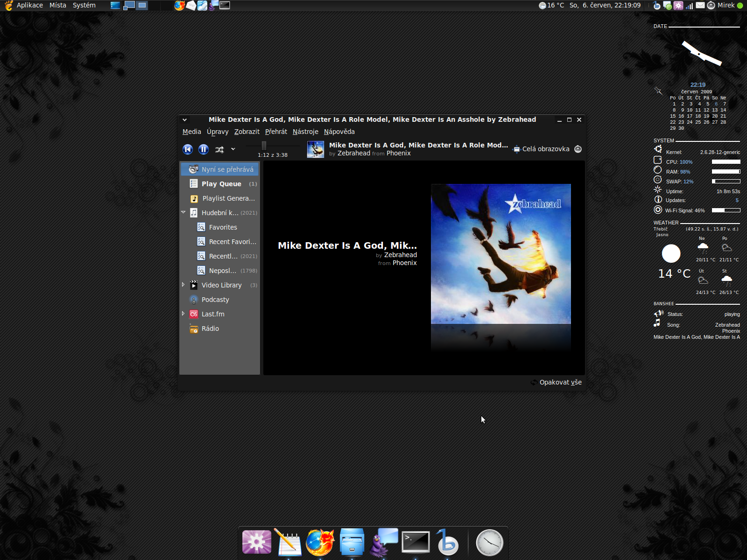Open the Pidgin launcher in top panel

pyautogui.click(x=213, y=6)
